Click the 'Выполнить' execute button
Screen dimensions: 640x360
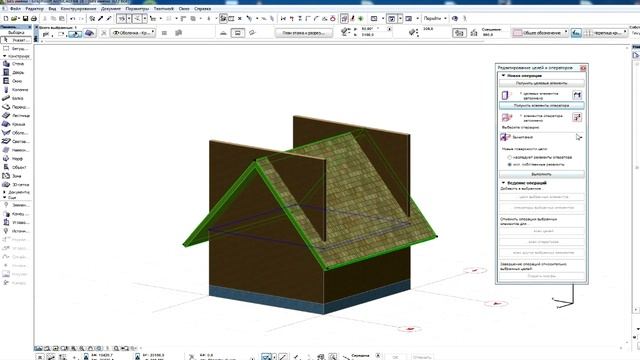(x=542, y=174)
